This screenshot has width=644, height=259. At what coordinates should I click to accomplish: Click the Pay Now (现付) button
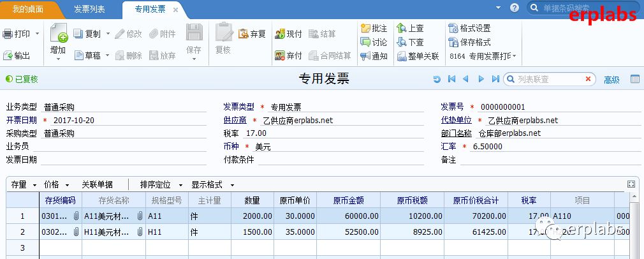tap(288, 34)
